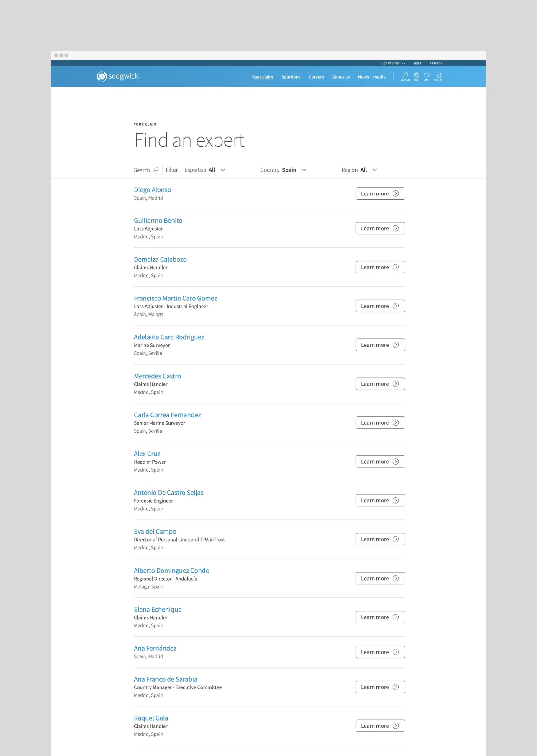The image size is (537, 756).
Task: Click arrow icon in Guillermo Benito's Learn more
Action: click(x=395, y=228)
